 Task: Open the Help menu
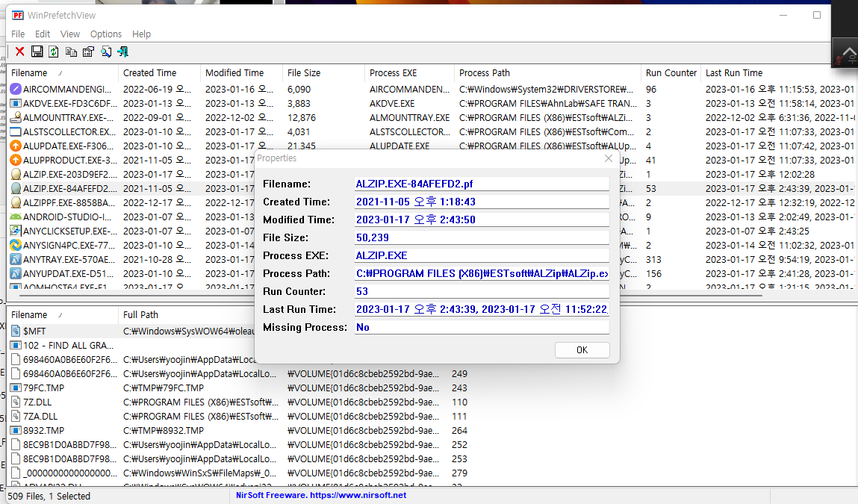tap(141, 34)
